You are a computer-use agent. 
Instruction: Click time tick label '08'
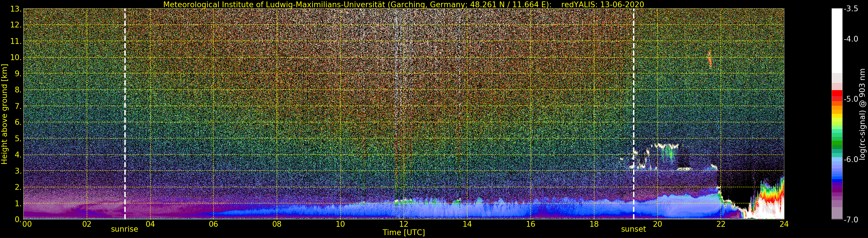click(x=277, y=224)
